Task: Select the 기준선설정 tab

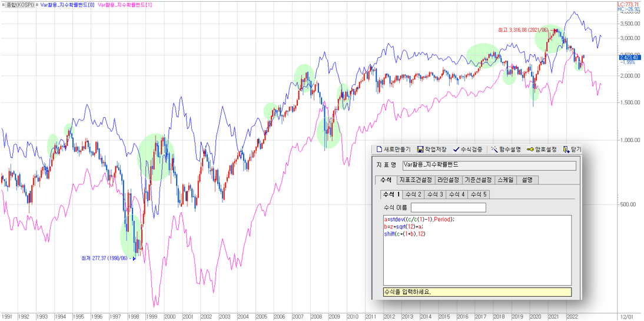Action: [477, 180]
